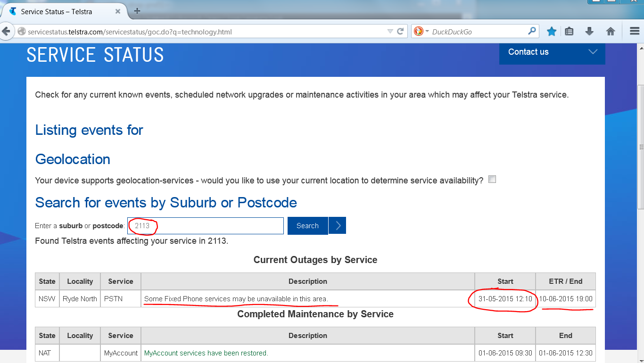Click the Completed Maintenance by Service heading
Viewport: 644px width, 363px height.
[x=315, y=314]
